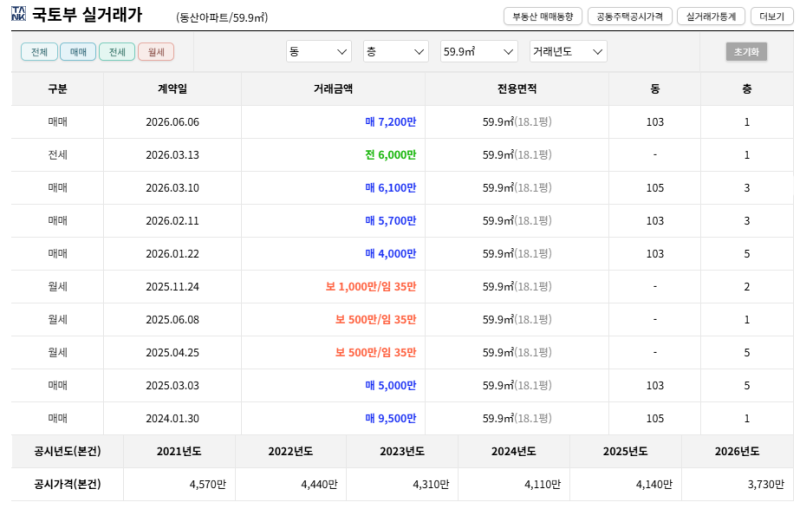Select the date 2025.03.03
The height and width of the screenshot is (509, 800).
172,386
